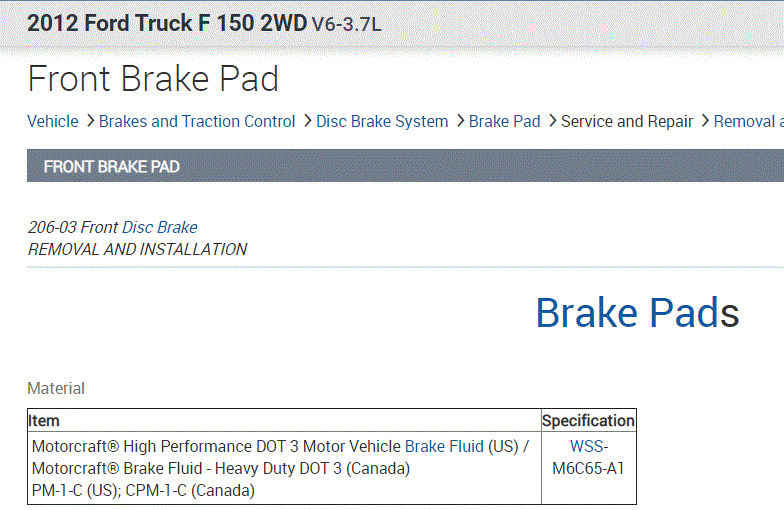Screen dimensions: 784x510
Task: Click the V6-3.7L engine label
Action: click(x=346, y=25)
